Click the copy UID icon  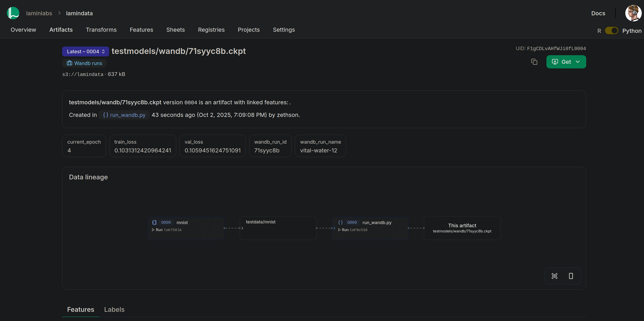(534, 62)
